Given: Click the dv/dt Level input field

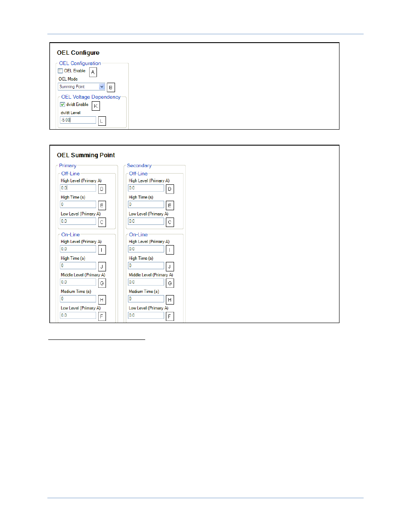Looking at the screenshot, I should pos(78,120).
